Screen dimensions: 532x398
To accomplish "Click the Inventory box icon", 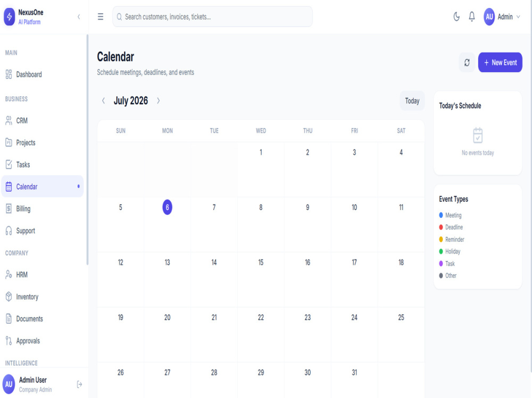I will click(9, 297).
